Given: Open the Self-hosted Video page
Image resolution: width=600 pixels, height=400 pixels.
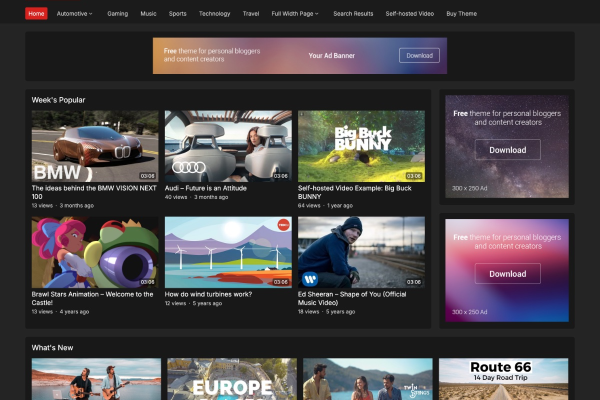Looking at the screenshot, I should coord(409,13).
